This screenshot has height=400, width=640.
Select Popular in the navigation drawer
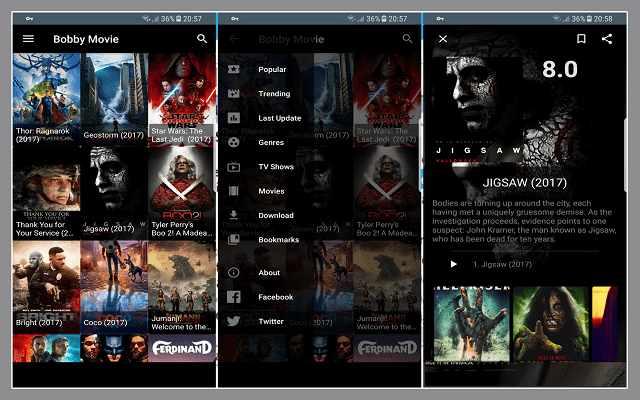coord(272,70)
